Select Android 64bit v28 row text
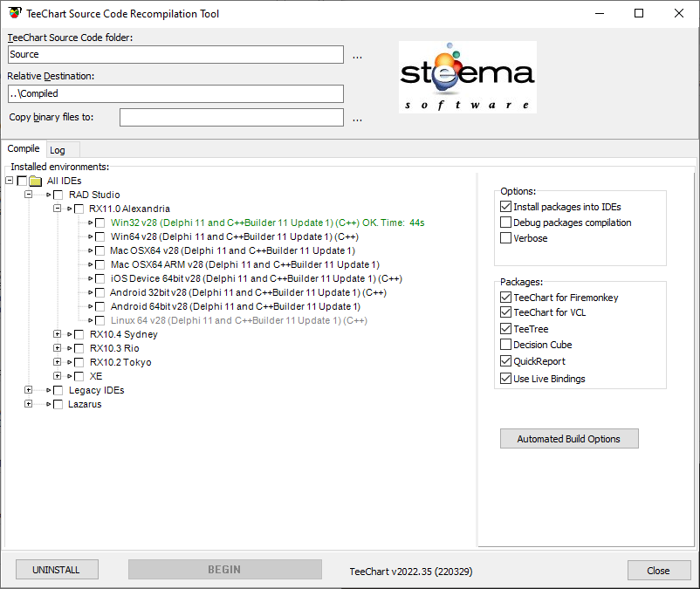The image size is (700, 589). tap(236, 306)
